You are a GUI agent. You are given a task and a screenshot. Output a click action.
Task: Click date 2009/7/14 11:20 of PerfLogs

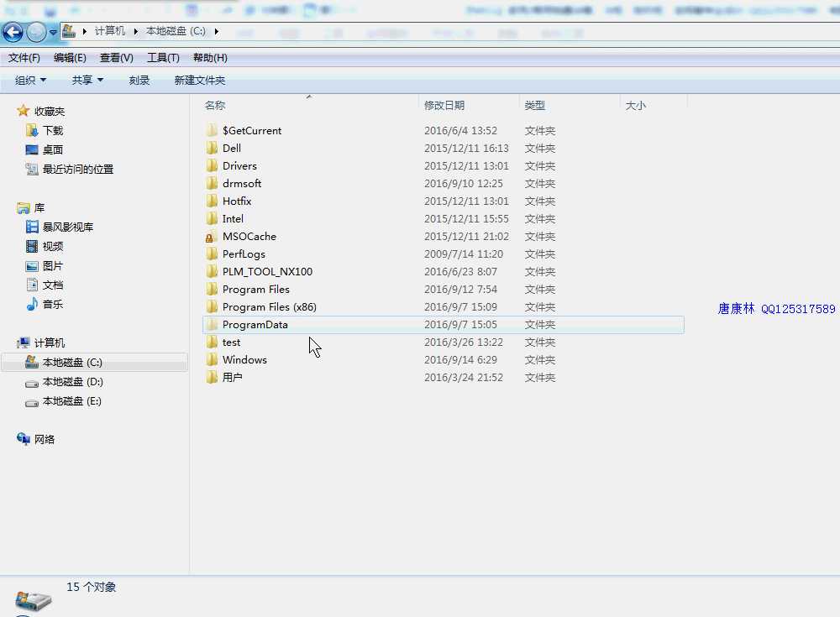(464, 254)
